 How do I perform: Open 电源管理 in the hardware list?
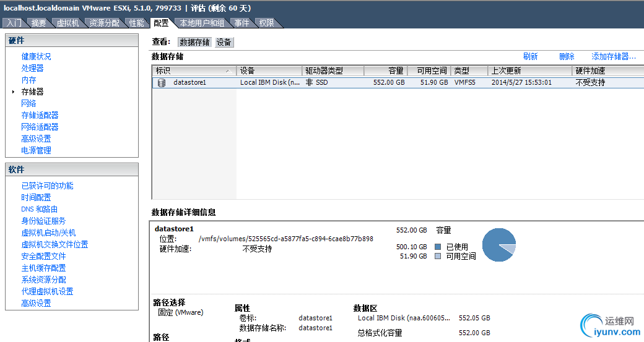[36, 150]
